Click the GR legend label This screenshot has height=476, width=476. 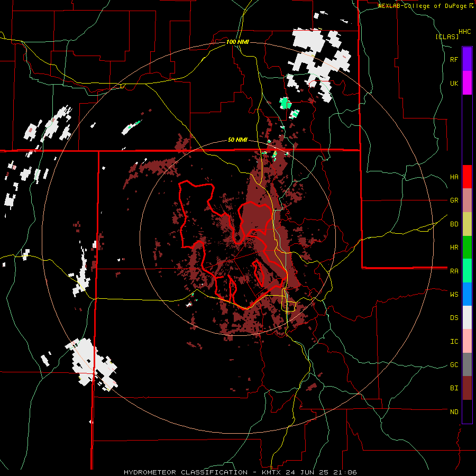tap(454, 200)
